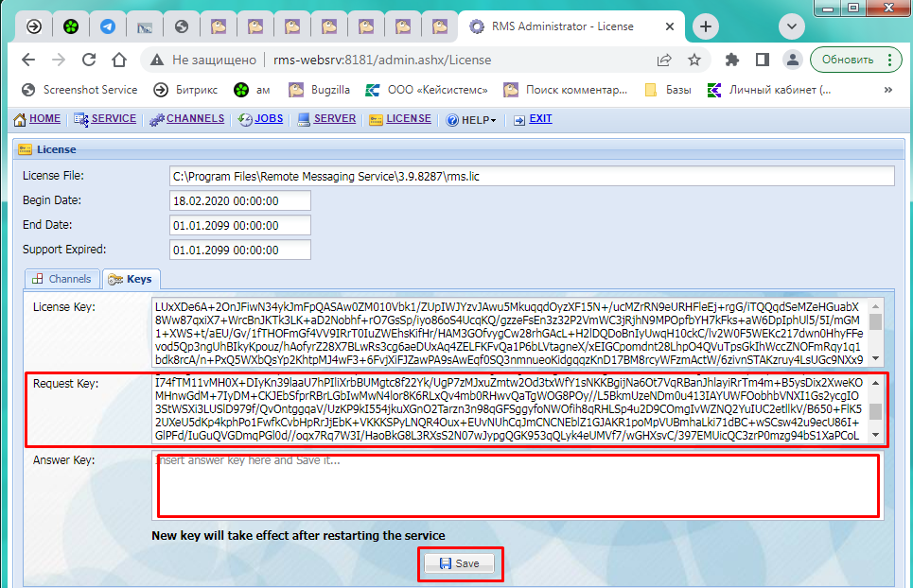Click the share page icon
The width and height of the screenshot is (913, 588).
click(x=664, y=60)
